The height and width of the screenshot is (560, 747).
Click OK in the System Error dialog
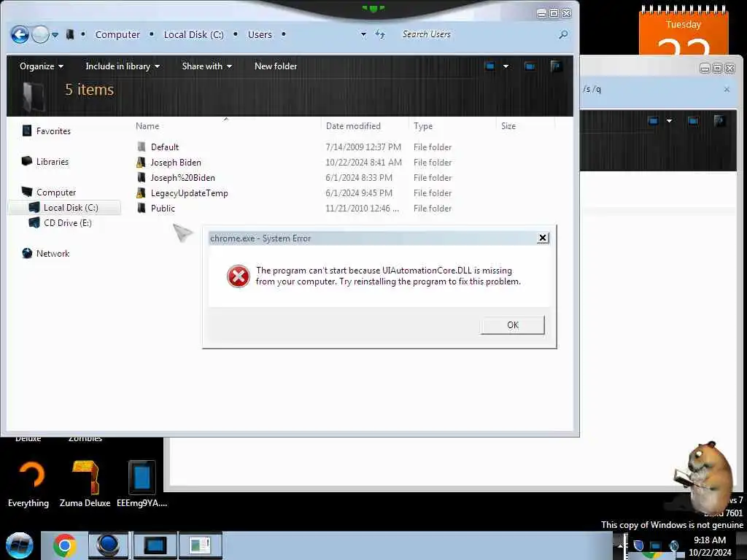coord(513,325)
